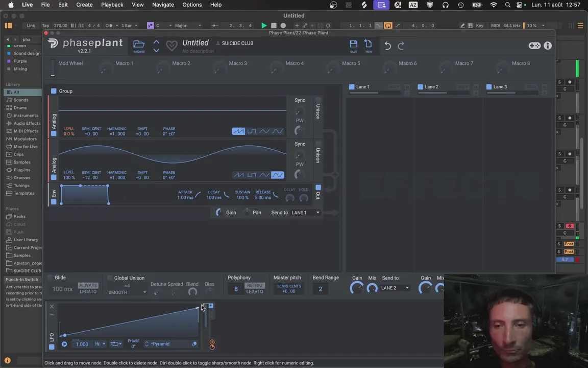Remove the LFO modulator with X
This screenshot has height=368, width=588.
pos(52,307)
